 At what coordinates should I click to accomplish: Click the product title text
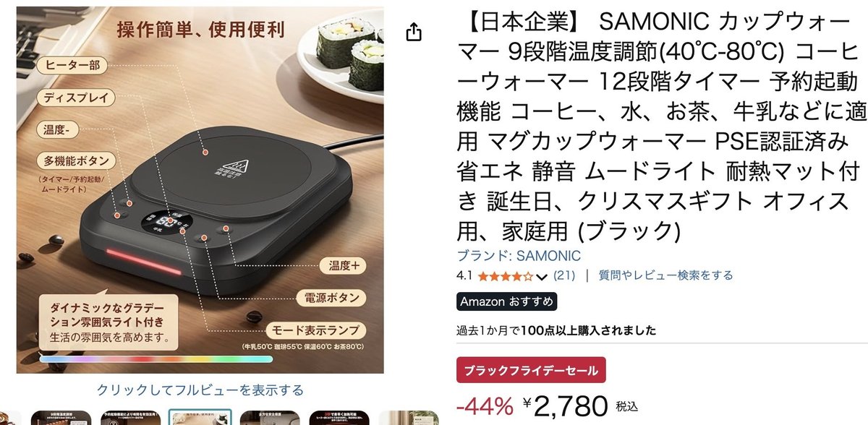pyautogui.click(x=659, y=128)
